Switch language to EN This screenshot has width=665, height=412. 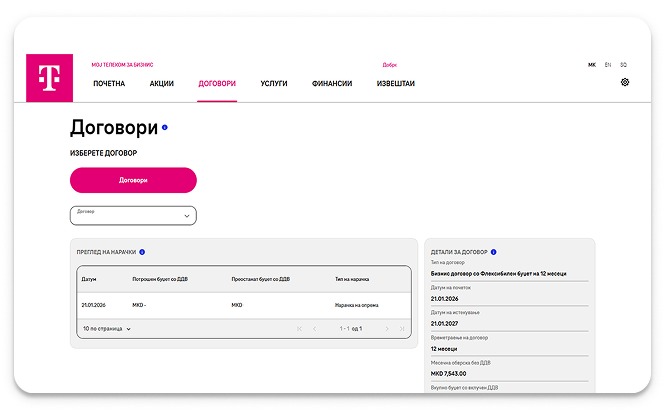pyautogui.click(x=608, y=65)
